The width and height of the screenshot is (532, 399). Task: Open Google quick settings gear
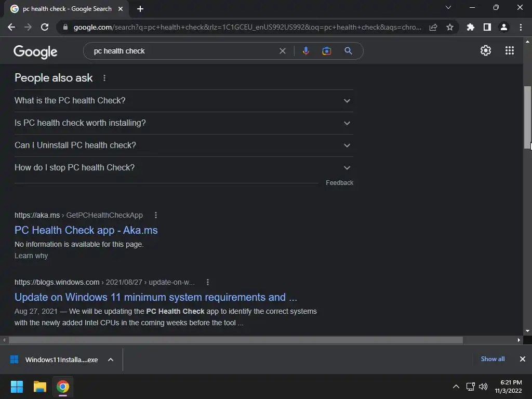click(x=486, y=50)
